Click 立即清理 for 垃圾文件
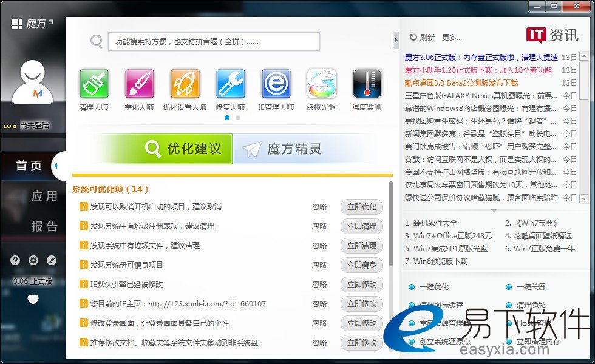Screen dimensions: 595x364 pyautogui.click(x=362, y=245)
